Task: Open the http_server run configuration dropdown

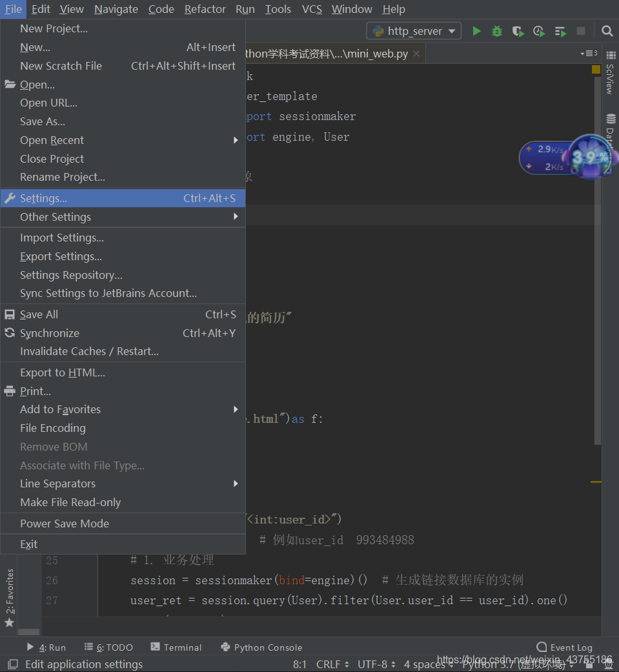Action: [414, 31]
